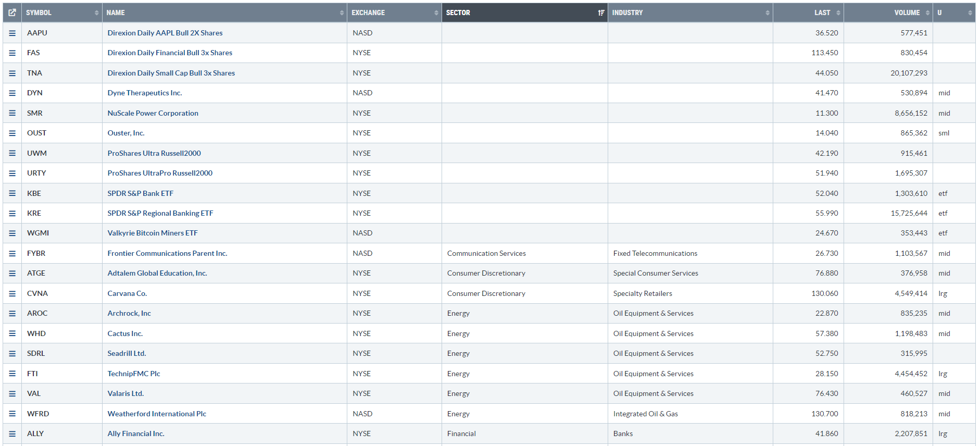Toggle sort on SECTOR column header
The image size is (980, 446).
[x=525, y=13]
